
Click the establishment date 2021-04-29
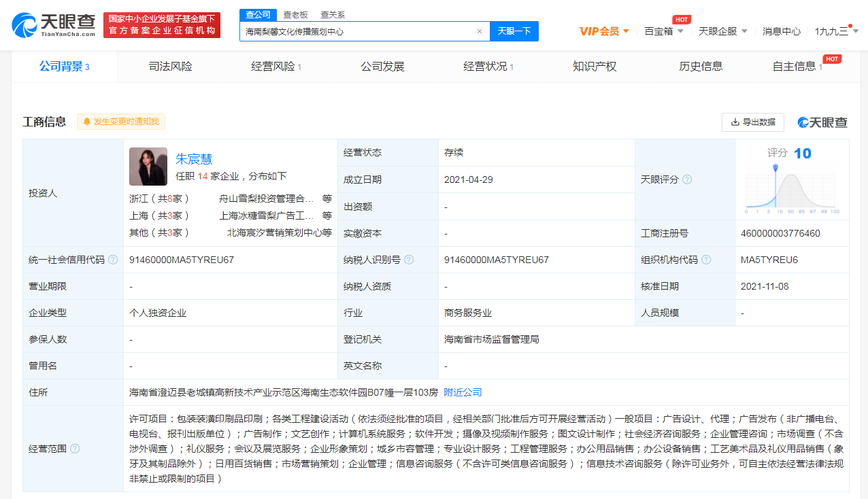point(469,179)
